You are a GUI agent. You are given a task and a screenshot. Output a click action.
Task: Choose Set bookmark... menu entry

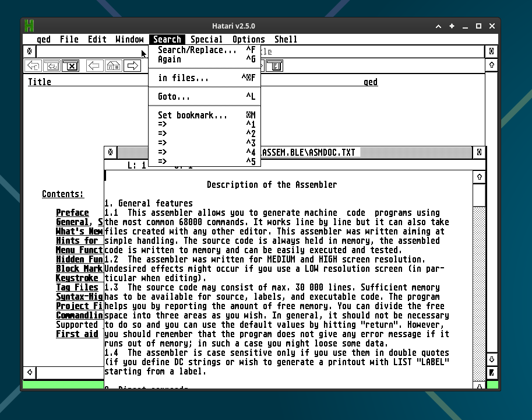click(192, 116)
